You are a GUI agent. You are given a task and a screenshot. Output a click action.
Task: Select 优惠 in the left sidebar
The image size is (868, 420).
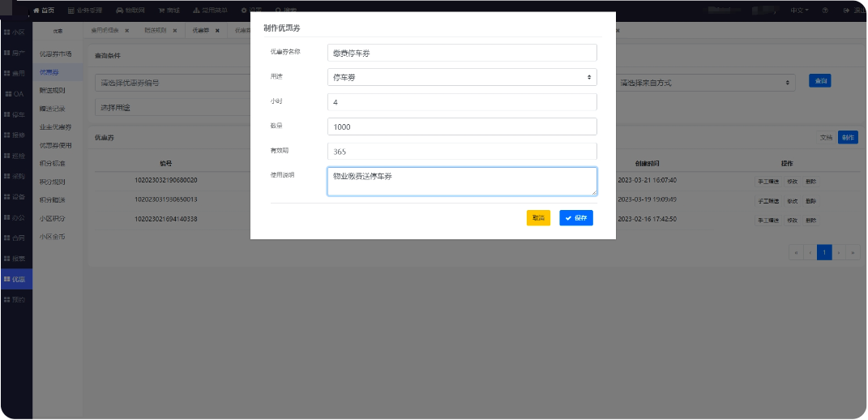15,279
